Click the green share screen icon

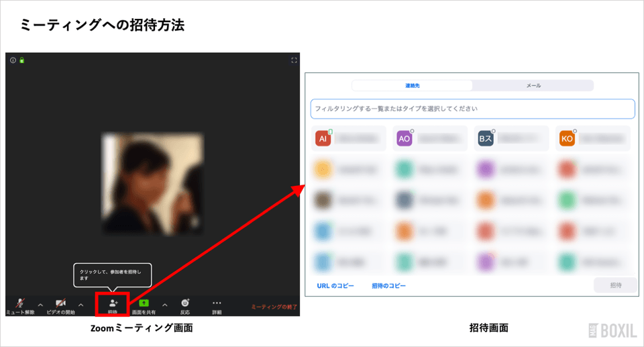coord(144,303)
